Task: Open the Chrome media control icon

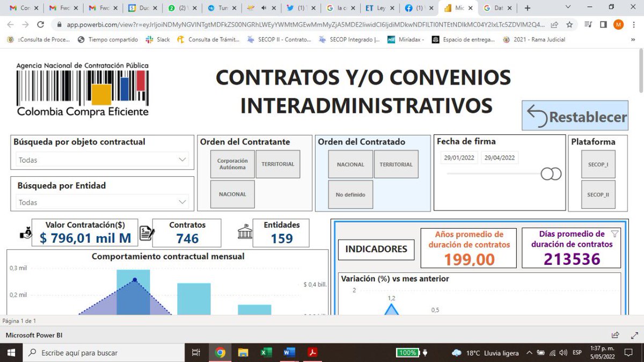Action: tap(589, 24)
